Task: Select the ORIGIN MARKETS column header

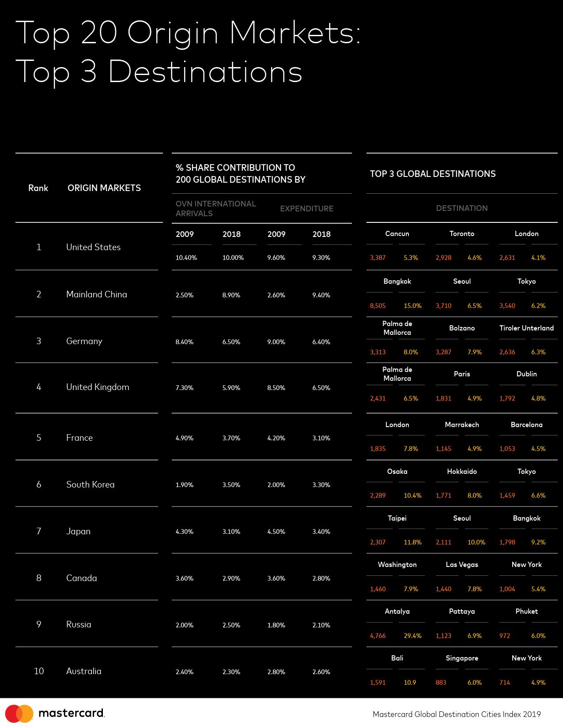Action: (x=104, y=188)
